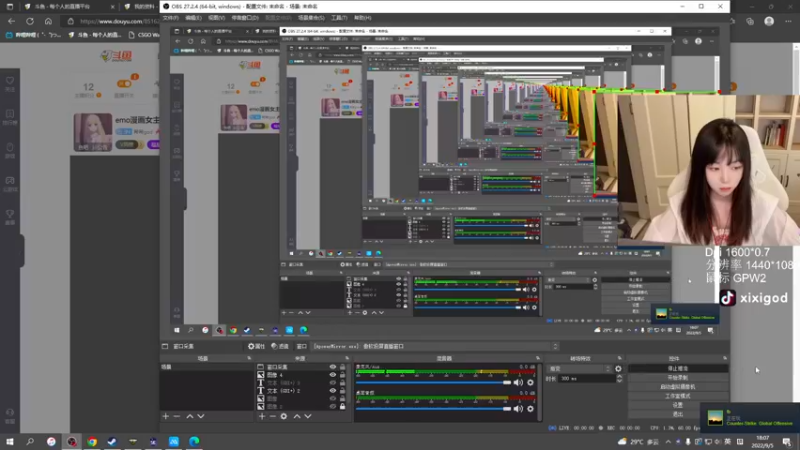Open 属性 properties for selected source
800x450 pixels.
(x=256, y=346)
